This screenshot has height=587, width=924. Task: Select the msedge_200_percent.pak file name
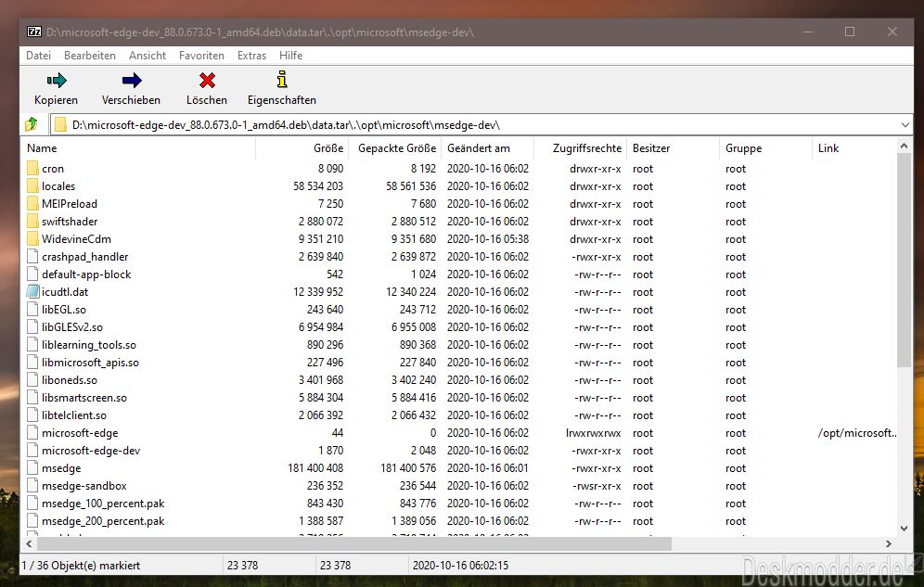point(103,521)
